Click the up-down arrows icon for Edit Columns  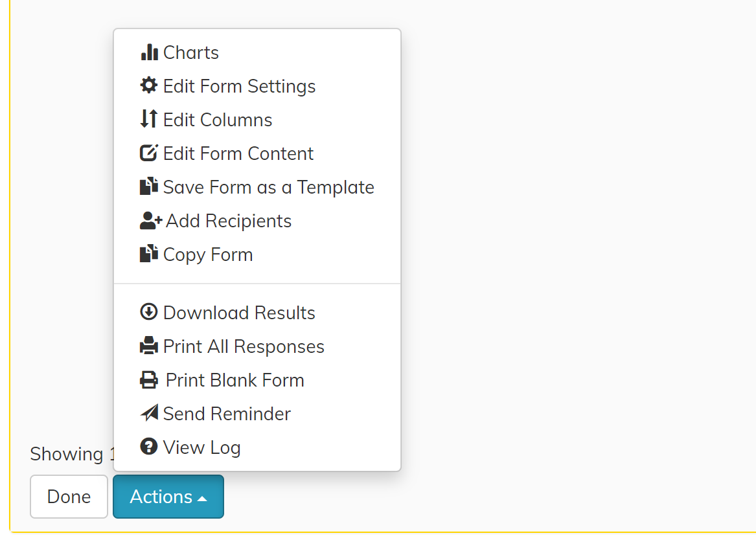tap(149, 119)
